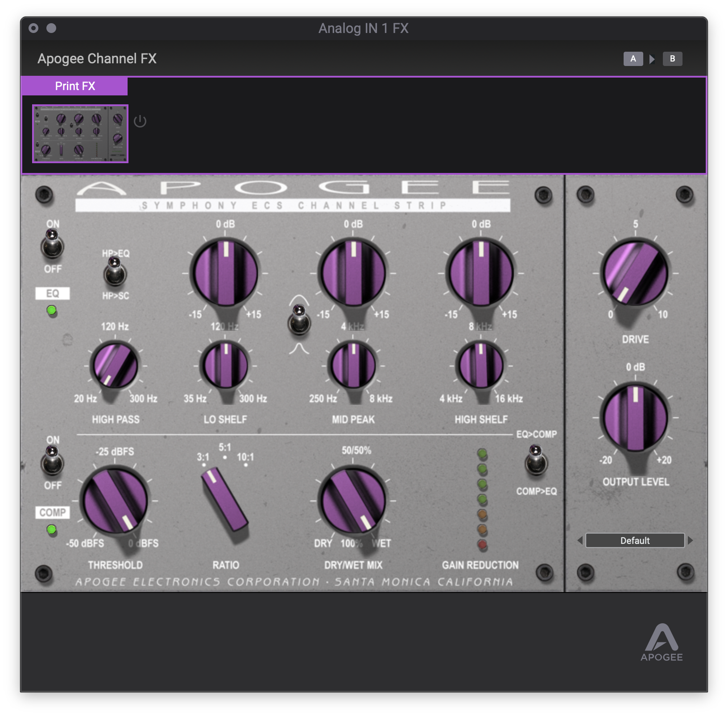Select the A preset slot button
728x716 pixels.
(x=633, y=58)
